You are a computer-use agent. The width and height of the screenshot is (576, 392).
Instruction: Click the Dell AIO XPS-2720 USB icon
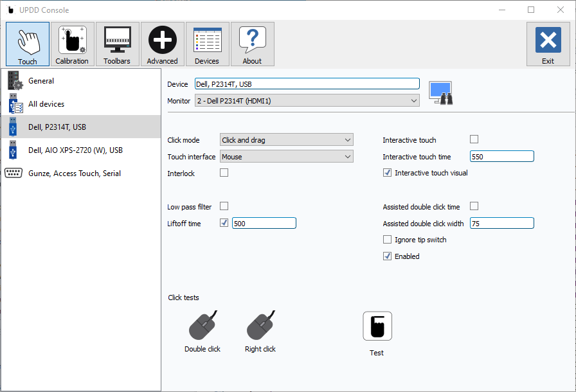point(13,150)
